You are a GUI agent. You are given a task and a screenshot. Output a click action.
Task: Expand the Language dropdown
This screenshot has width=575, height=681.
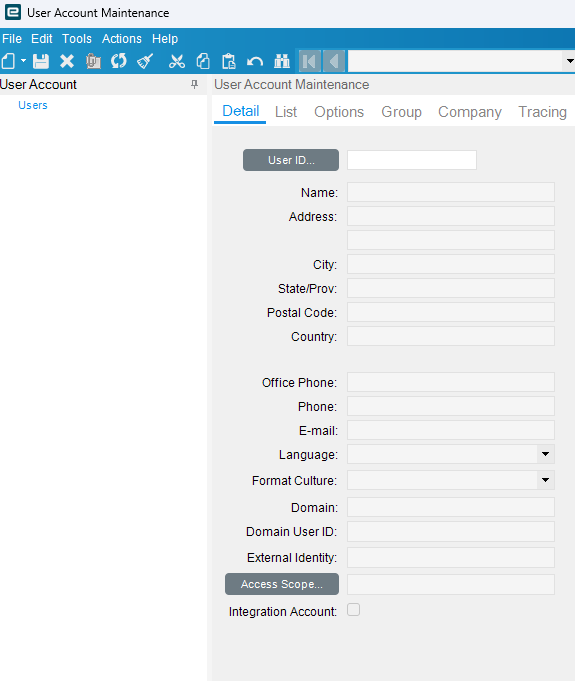[545, 454]
